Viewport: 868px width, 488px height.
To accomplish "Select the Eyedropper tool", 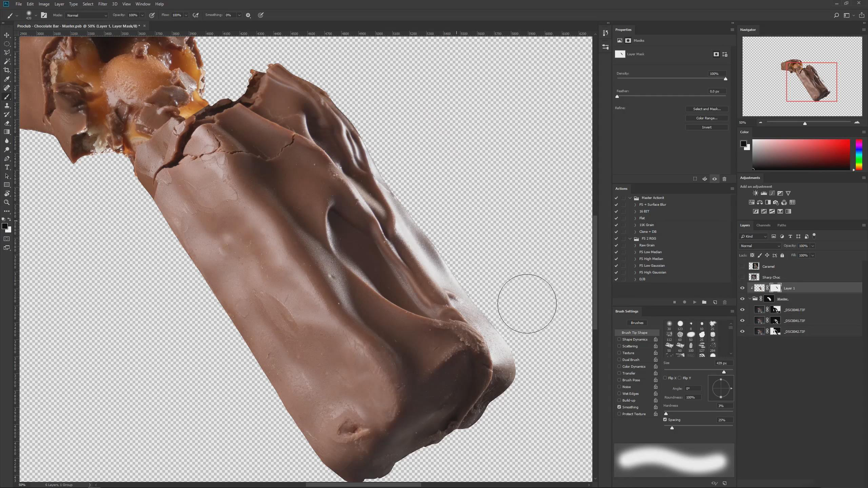I will pyautogui.click(x=7, y=79).
